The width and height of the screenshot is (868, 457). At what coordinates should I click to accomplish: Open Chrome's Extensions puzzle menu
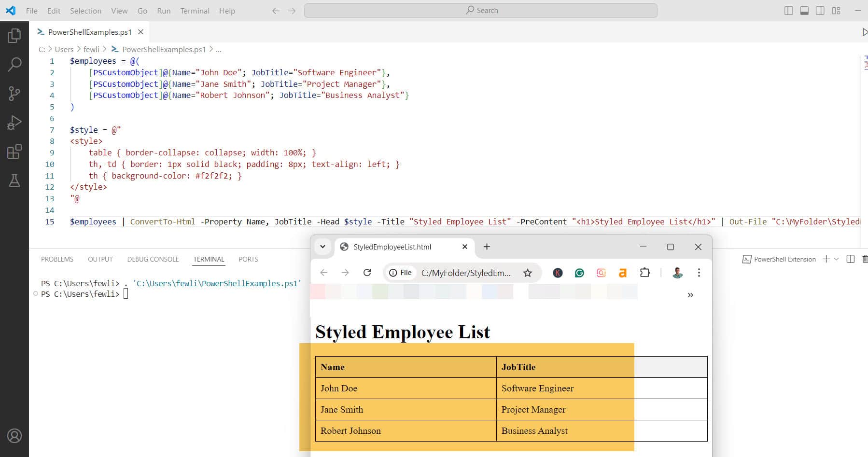pos(645,273)
